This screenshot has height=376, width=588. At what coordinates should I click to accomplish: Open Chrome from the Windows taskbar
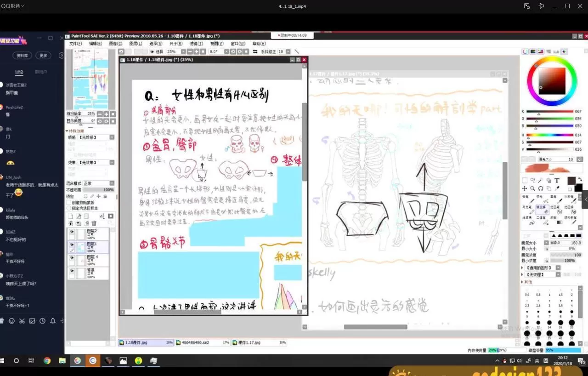pos(47,361)
